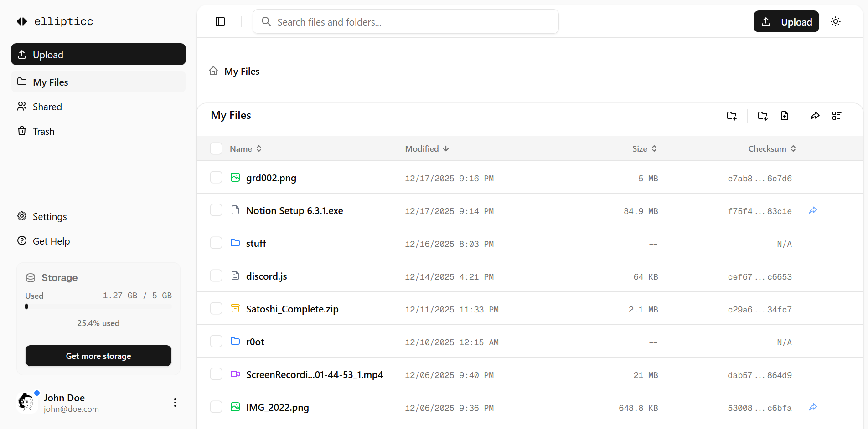This screenshot has width=868, height=429.
Task: Go to Trash in sidebar
Action: coord(43,131)
